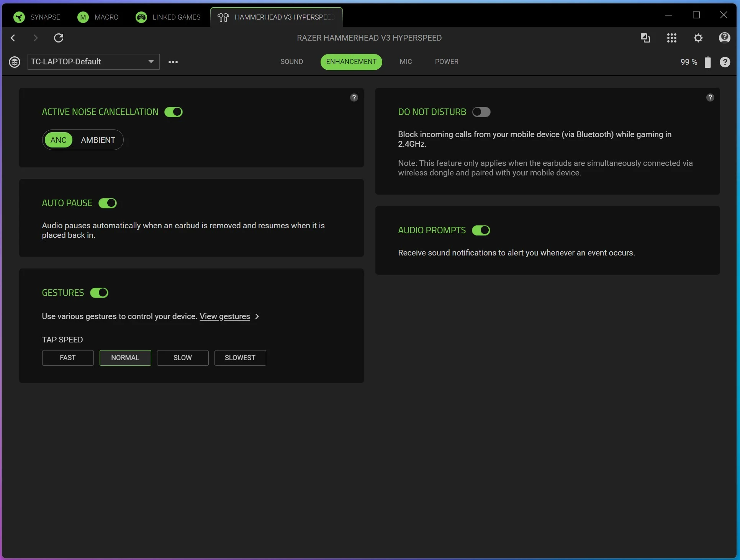740x560 pixels.
Task: Click the Macro module icon
Action: pos(83,17)
